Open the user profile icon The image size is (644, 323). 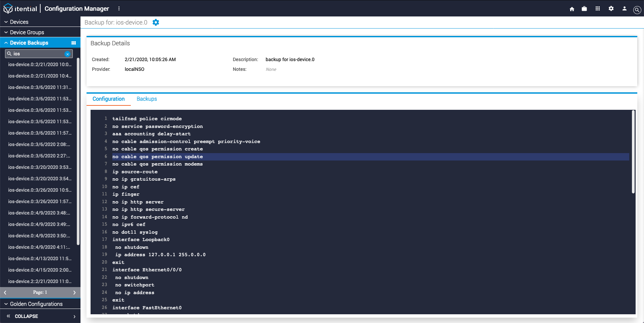[x=625, y=9]
